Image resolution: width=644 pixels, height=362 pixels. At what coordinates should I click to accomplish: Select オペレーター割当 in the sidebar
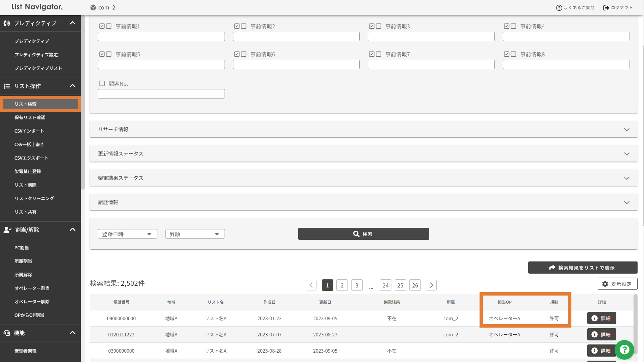pos(32,288)
